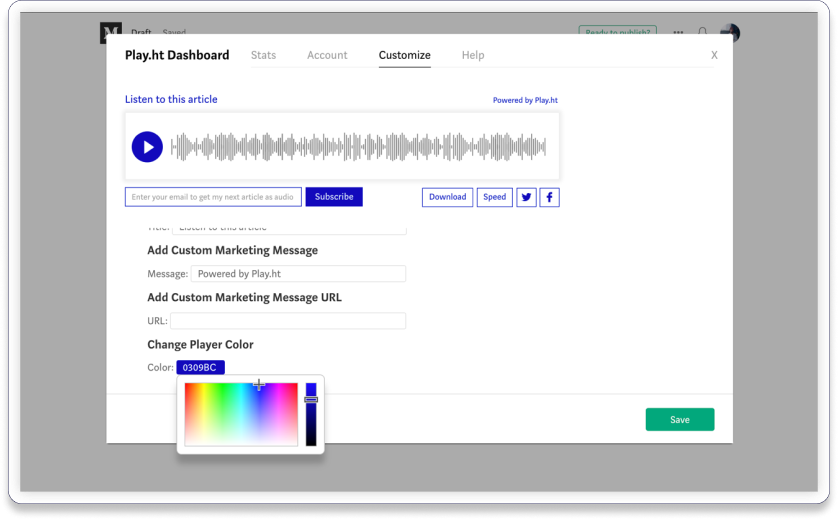Close the Play.ht Dashboard with X
838x520 pixels.
(x=714, y=55)
